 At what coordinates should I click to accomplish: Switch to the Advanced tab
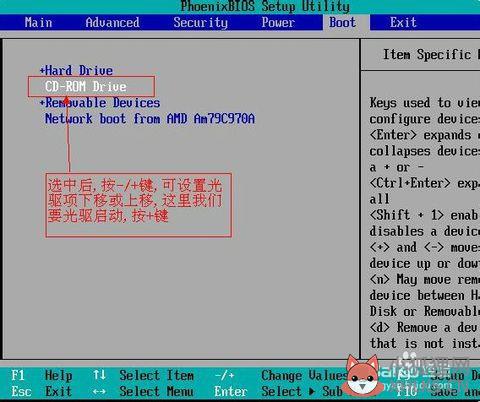112,22
